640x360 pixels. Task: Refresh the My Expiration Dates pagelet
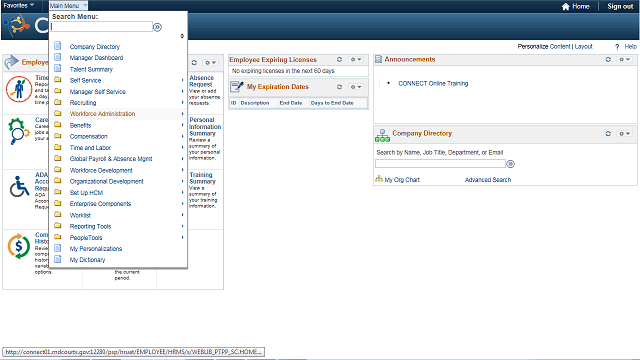click(x=339, y=87)
